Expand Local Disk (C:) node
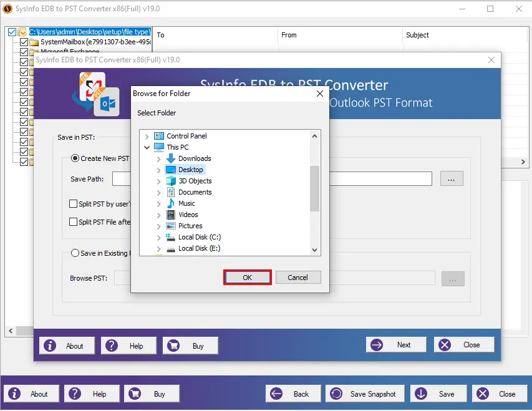The image size is (532, 411). [159, 237]
